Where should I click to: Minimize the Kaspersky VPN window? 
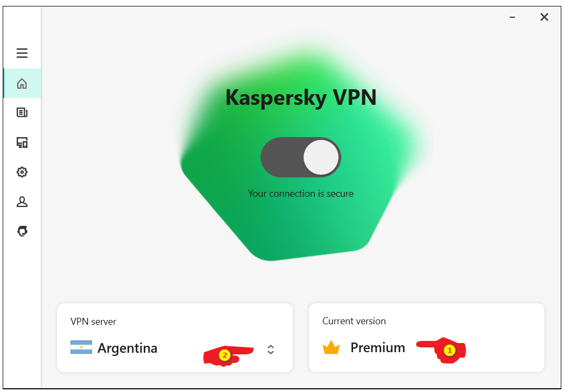pyautogui.click(x=512, y=17)
